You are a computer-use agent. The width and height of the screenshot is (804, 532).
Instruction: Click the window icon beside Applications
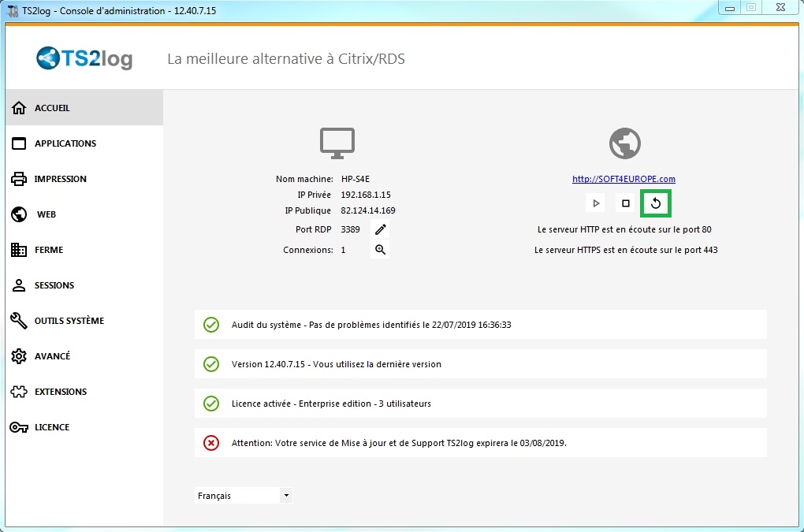19,143
